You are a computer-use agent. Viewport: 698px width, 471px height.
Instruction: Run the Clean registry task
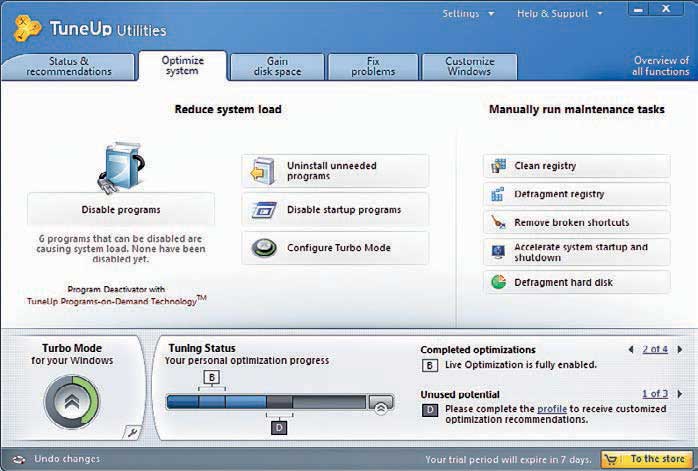click(576, 166)
